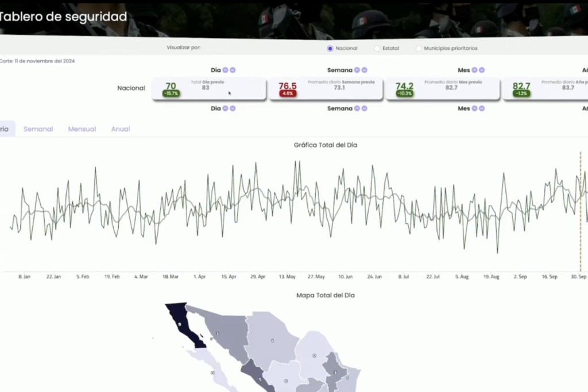Click the up arrow next to lower Día
The width and height of the screenshot is (588, 392).
coord(225,108)
